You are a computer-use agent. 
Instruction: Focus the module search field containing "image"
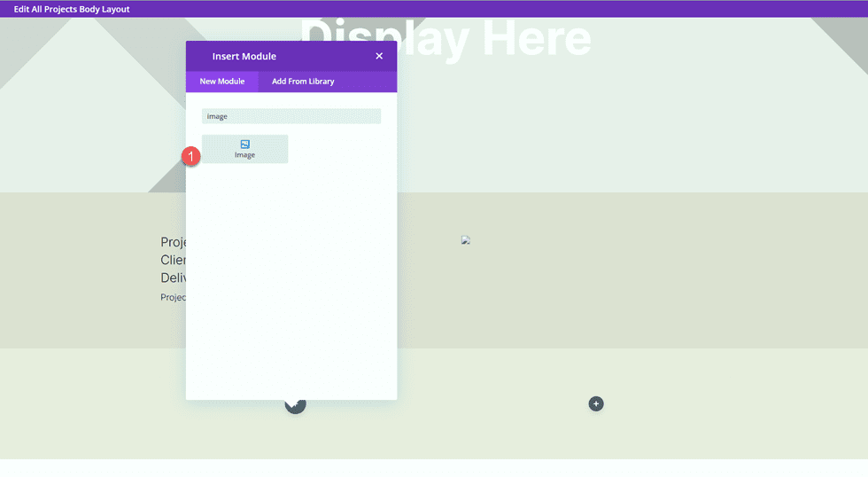pos(291,116)
